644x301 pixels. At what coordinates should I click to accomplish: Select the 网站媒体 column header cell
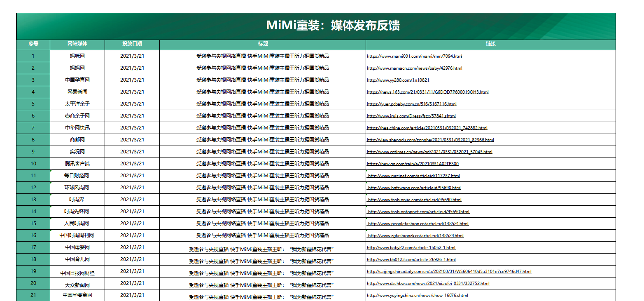[77, 44]
